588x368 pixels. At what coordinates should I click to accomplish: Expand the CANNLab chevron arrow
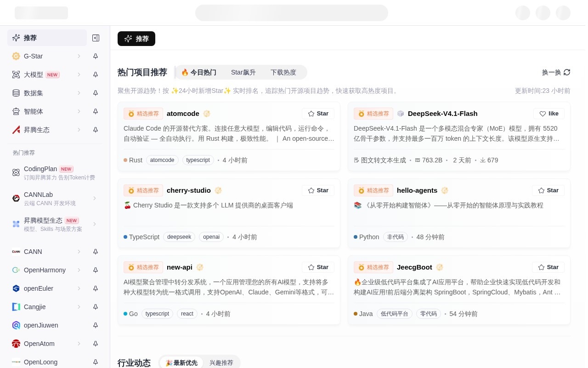(95, 198)
